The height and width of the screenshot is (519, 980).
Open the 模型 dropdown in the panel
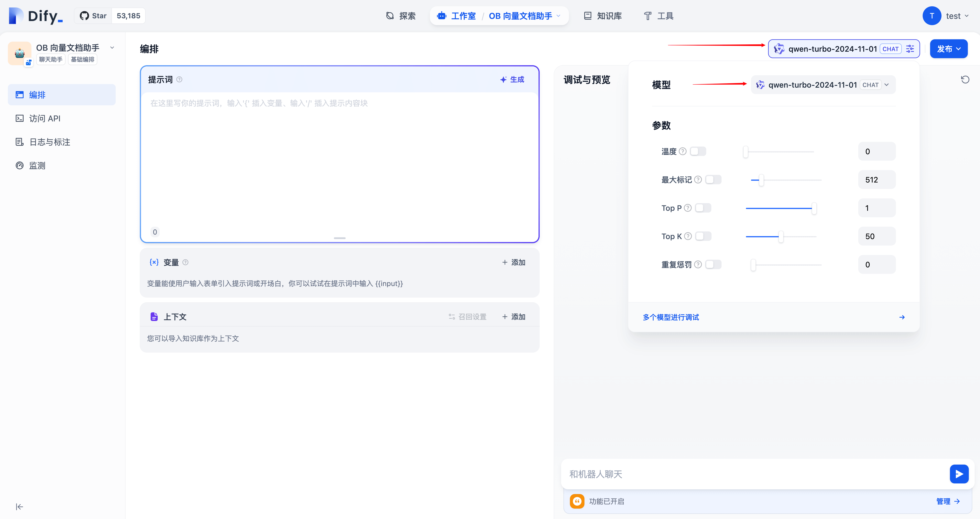click(823, 85)
